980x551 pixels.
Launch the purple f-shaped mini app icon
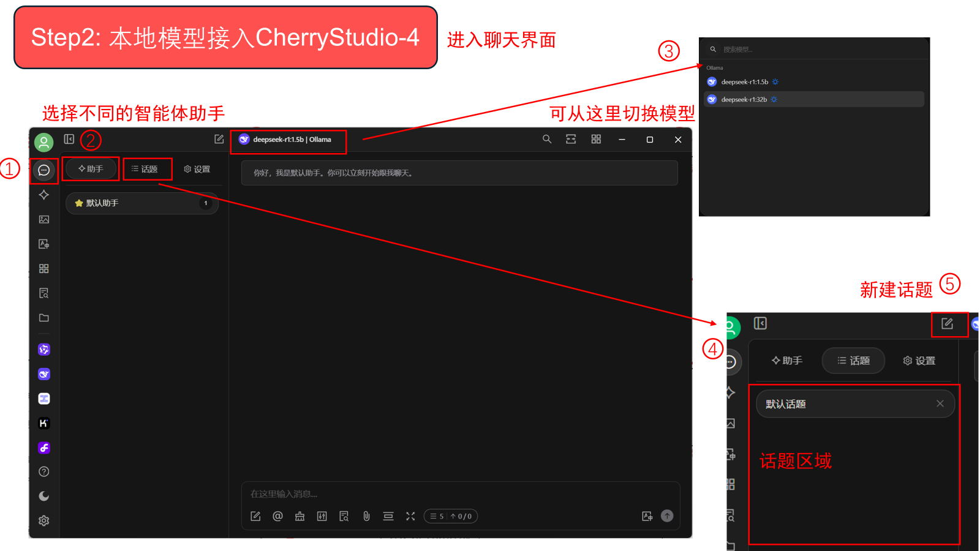[x=44, y=448]
